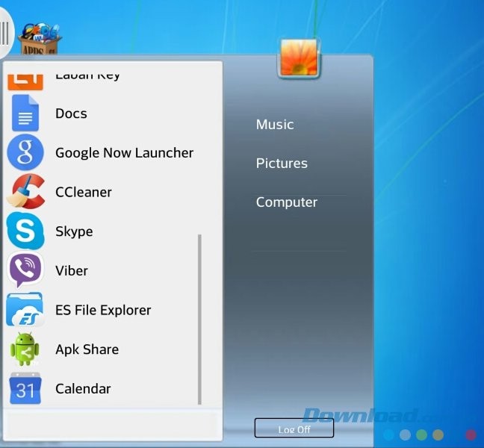Image resolution: width=484 pixels, height=448 pixels.
Task: Open Computer from the right panel
Action: pyautogui.click(x=287, y=202)
